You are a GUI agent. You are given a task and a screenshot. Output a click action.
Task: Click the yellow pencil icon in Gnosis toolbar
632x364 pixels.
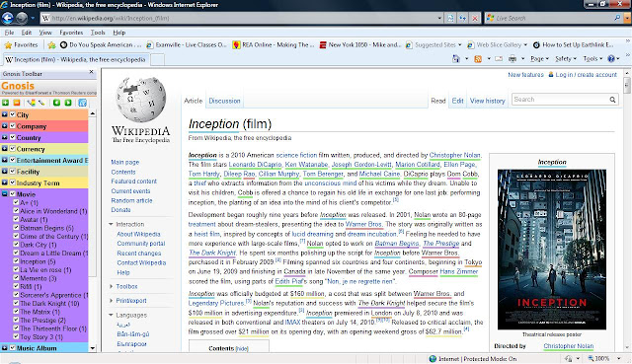[41, 103]
